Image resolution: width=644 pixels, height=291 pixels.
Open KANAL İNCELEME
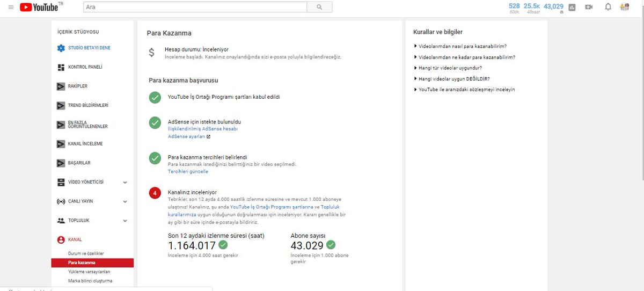pyautogui.click(x=85, y=144)
